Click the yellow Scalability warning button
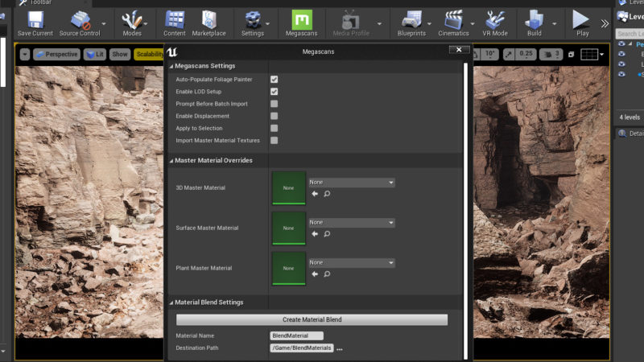 [x=149, y=54]
